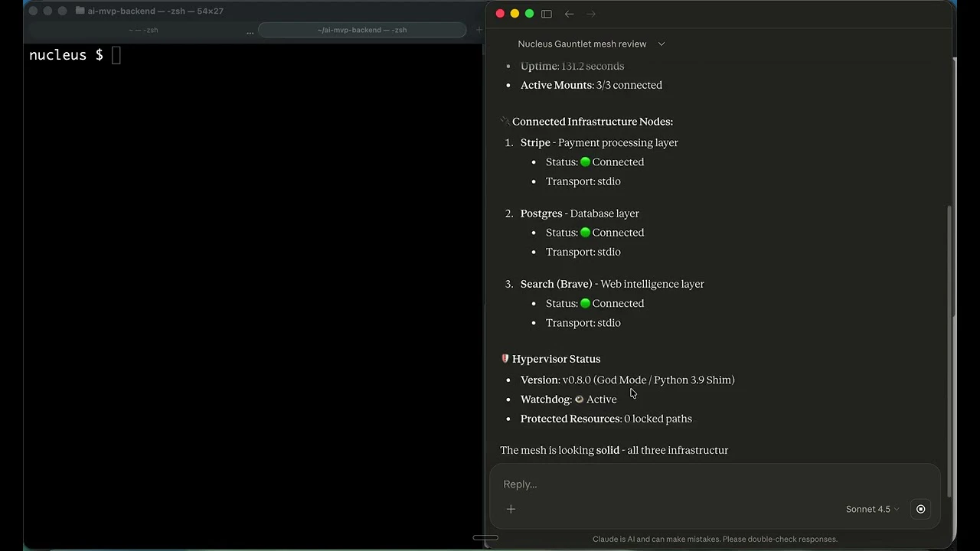Click the plus attachment icon in reply box
Image resolution: width=980 pixels, height=551 pixels.
pyautogui.click(x=511, y=509)
